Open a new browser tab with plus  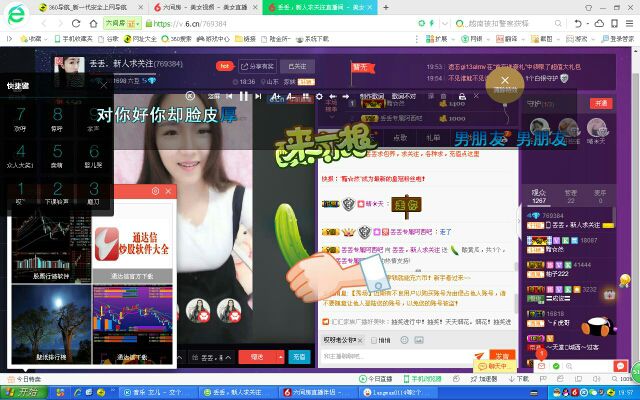click(x=386, y=7)
